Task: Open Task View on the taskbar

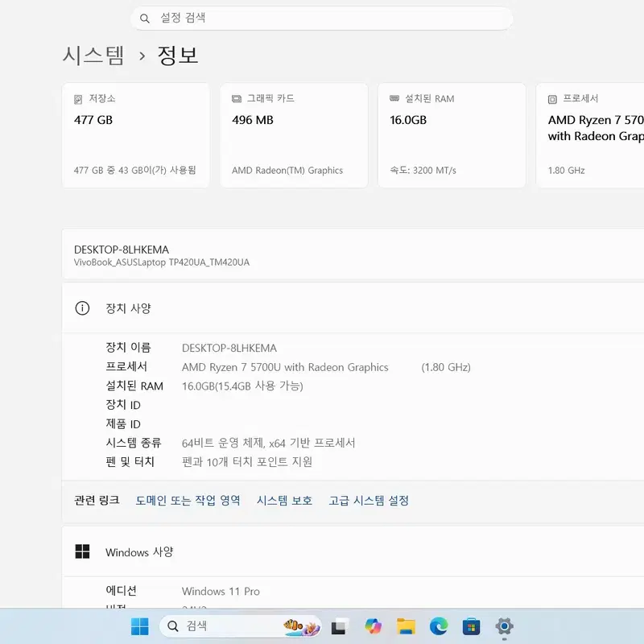Action: point(340,626)
